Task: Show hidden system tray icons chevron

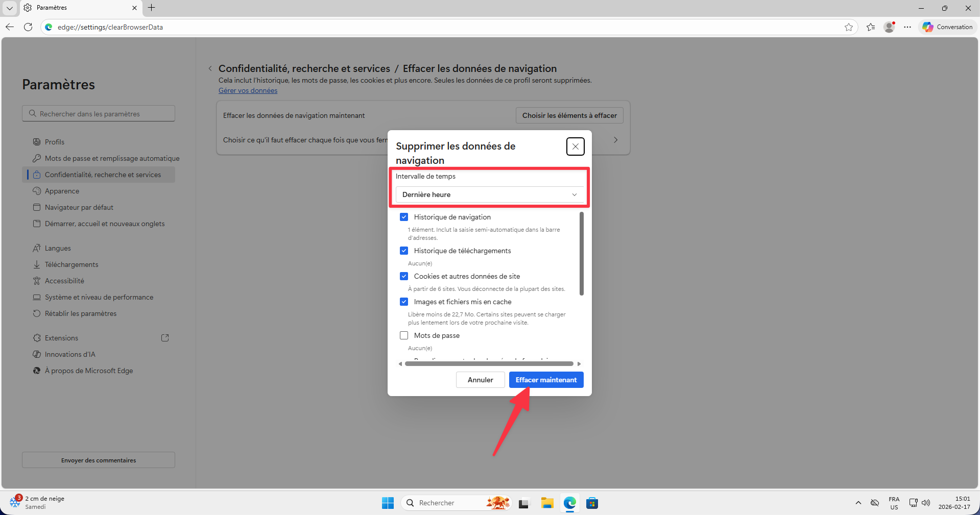Action: (x=858, y=503)
